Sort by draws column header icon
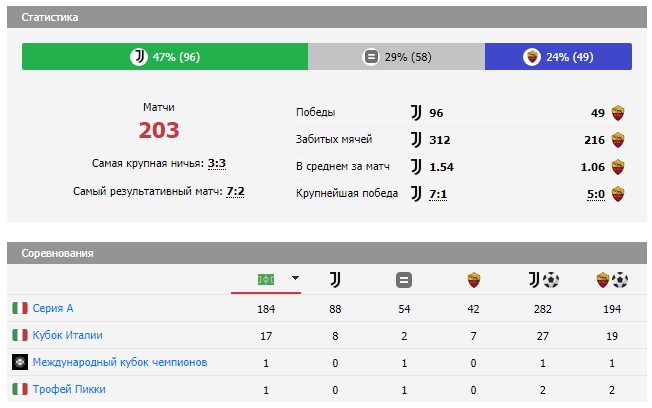652x408 pixels. 404,280
